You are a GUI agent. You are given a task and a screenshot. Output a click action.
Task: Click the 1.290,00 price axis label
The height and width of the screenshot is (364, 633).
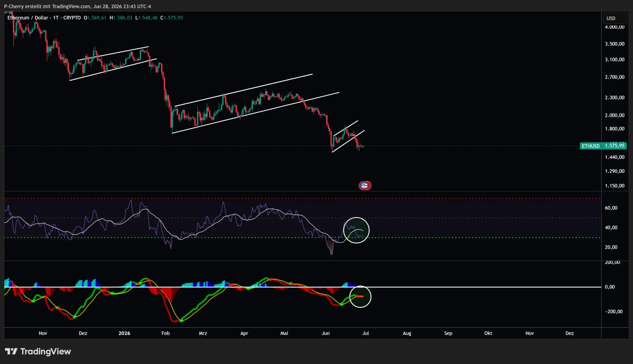point(615,171)
